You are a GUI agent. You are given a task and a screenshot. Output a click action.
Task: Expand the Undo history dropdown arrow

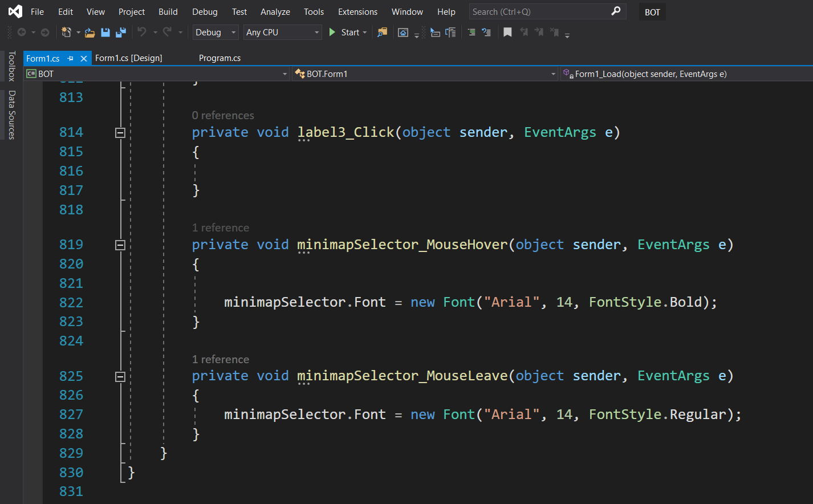tap(155, 32)
